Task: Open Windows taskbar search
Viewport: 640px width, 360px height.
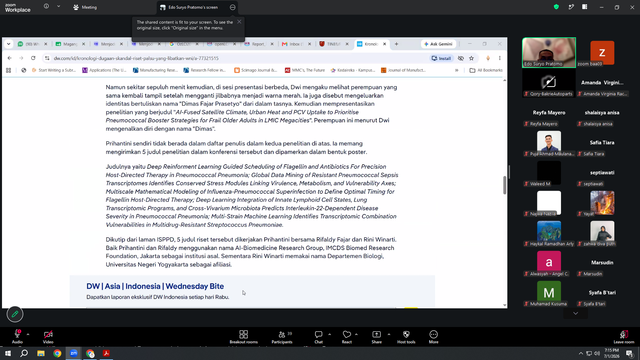Action: (24, 353)
